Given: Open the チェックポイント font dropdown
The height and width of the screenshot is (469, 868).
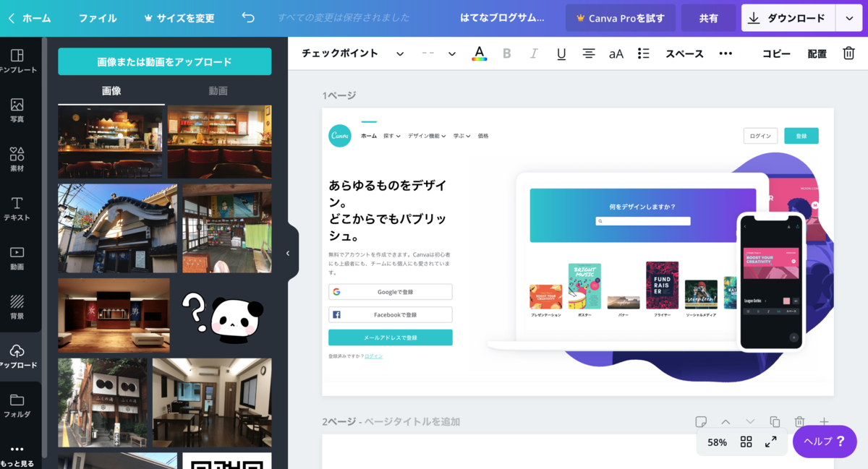Looking at the screenshot, I should pyautogui.click(x=352, y=53).
